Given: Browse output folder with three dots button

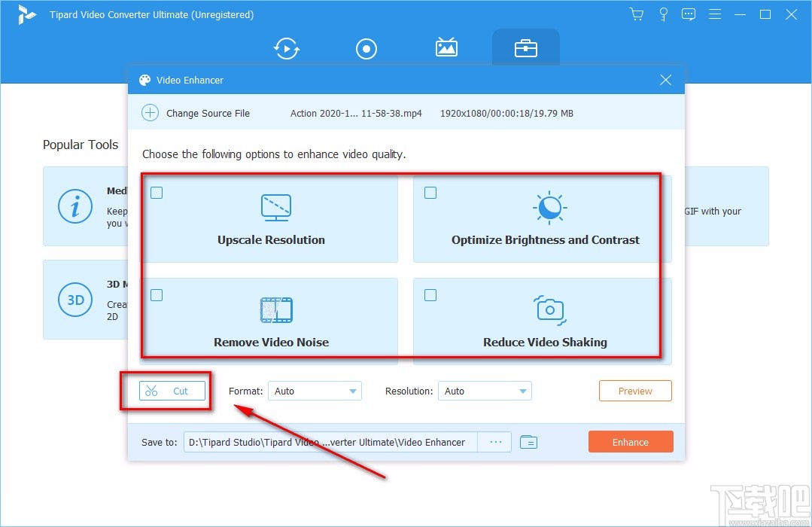Looking at the screenshot, I should [495, 442].
